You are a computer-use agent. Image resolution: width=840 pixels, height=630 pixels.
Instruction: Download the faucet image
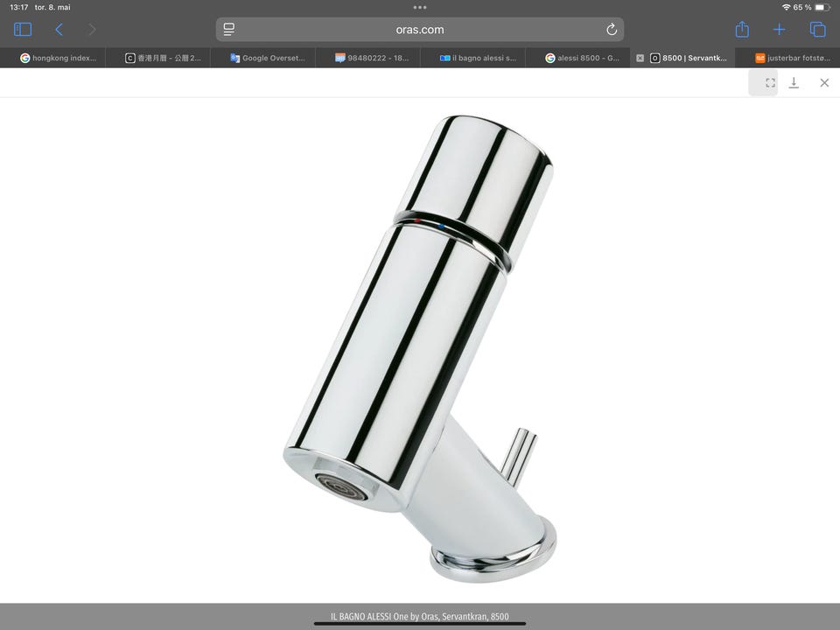(794, 82)
